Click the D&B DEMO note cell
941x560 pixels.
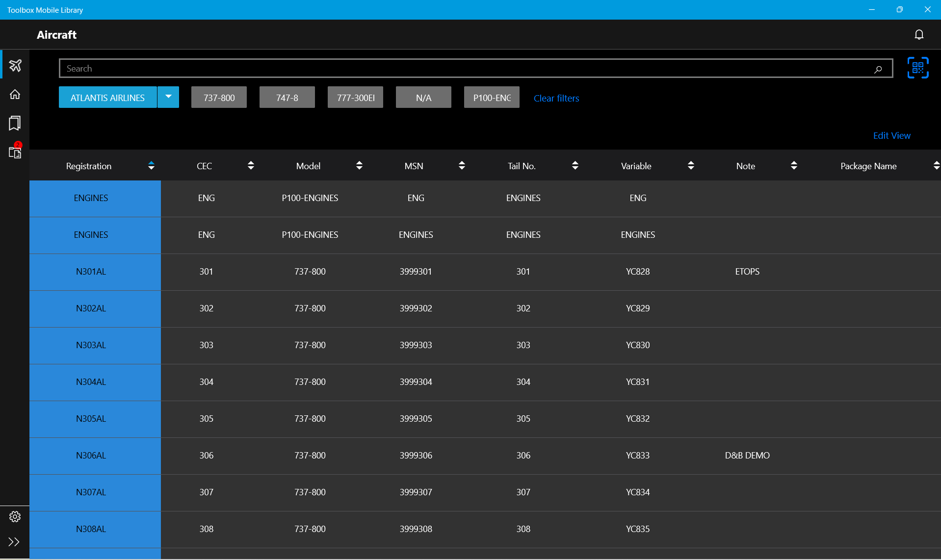[747, 456]
